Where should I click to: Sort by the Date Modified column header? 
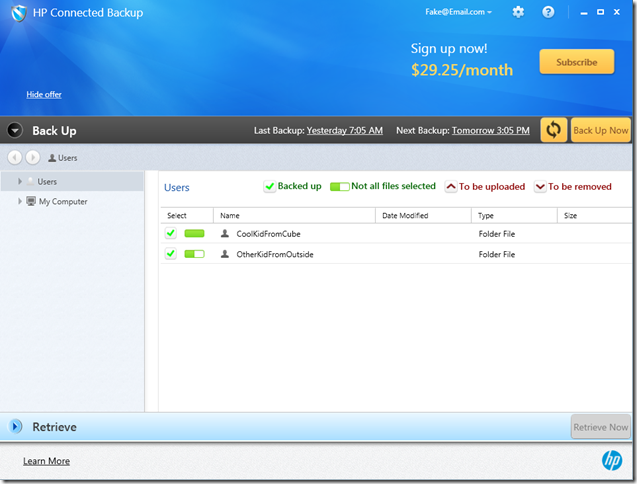[x=423, y=215]
